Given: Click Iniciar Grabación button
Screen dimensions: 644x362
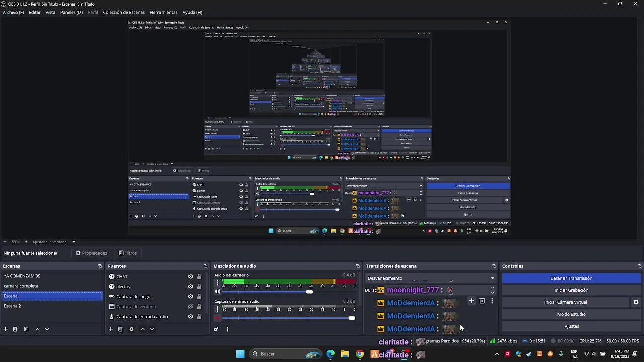Looking at the screenshot, I should coord(572,290).
